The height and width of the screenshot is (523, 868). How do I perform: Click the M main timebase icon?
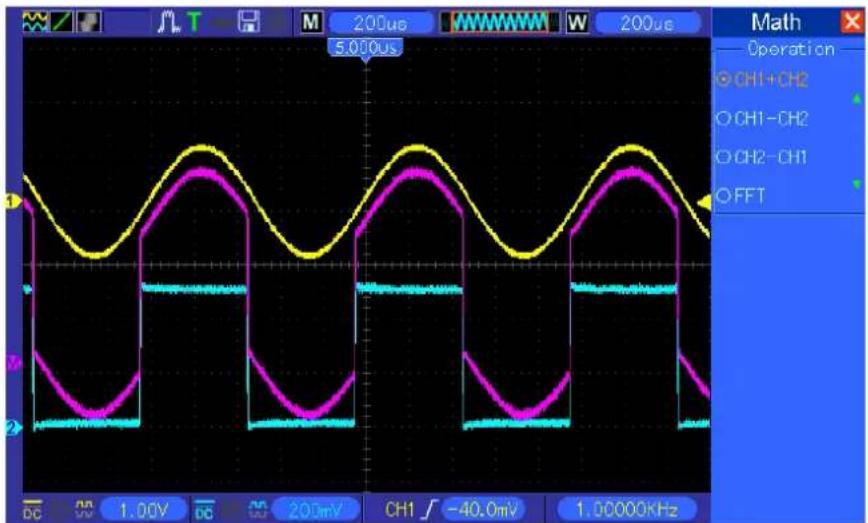311,22
